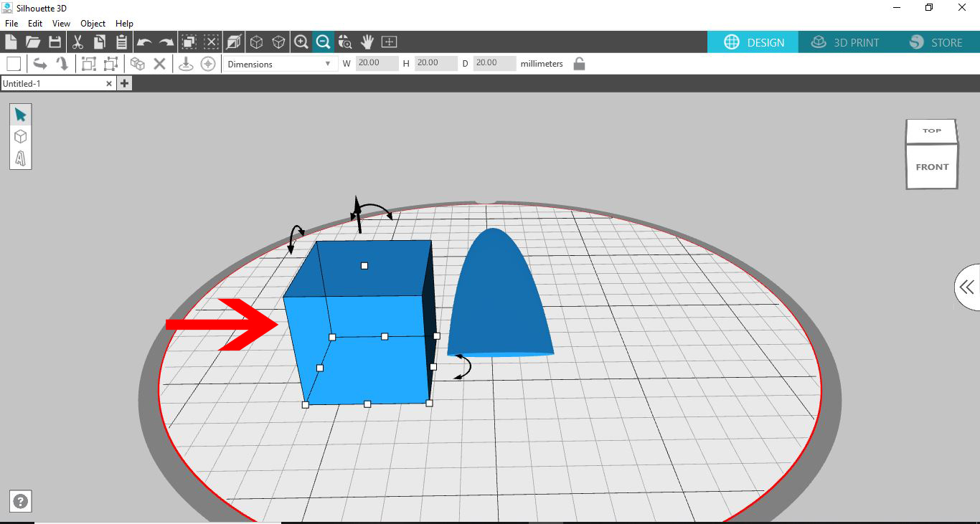Open the File menu
Viewport: 980px width, 524px height.
(11, 24)
